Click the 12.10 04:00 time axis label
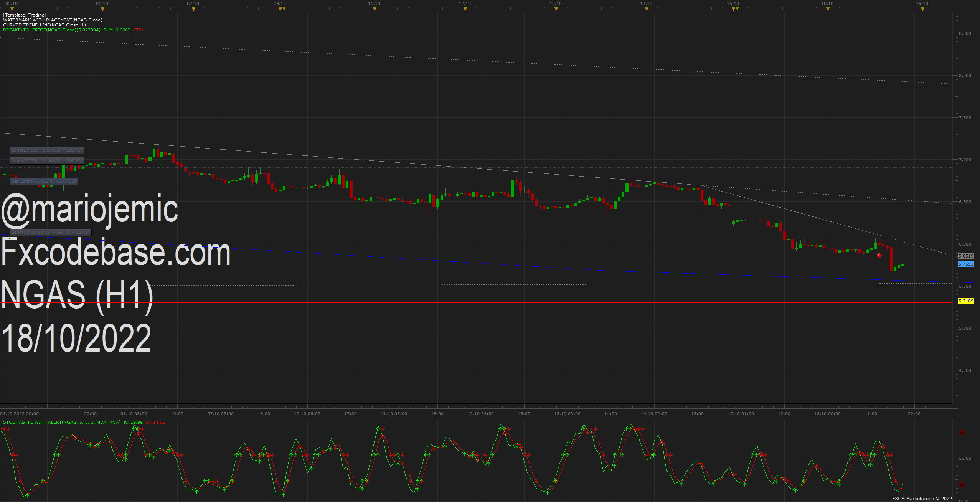This screenshot has width=980, height=502. click(x=480, y=414)
